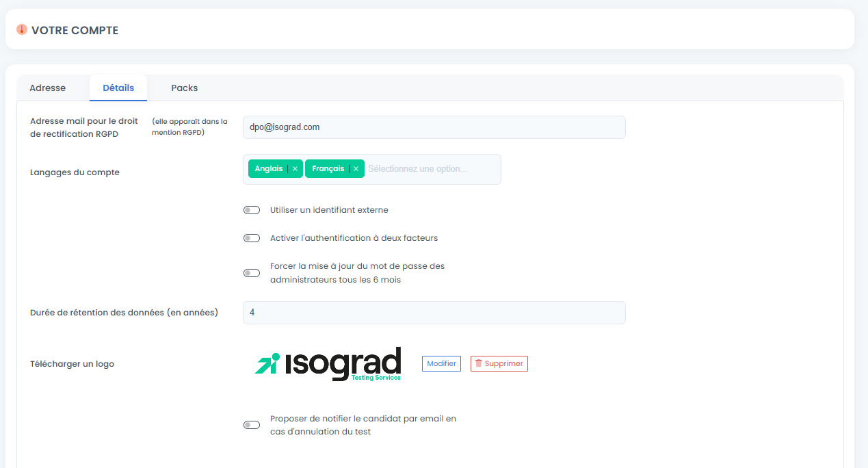Enable two-factor authentication toggle
Image resolution: width=868 pixels, height=468 pixels.
[252, 238]
